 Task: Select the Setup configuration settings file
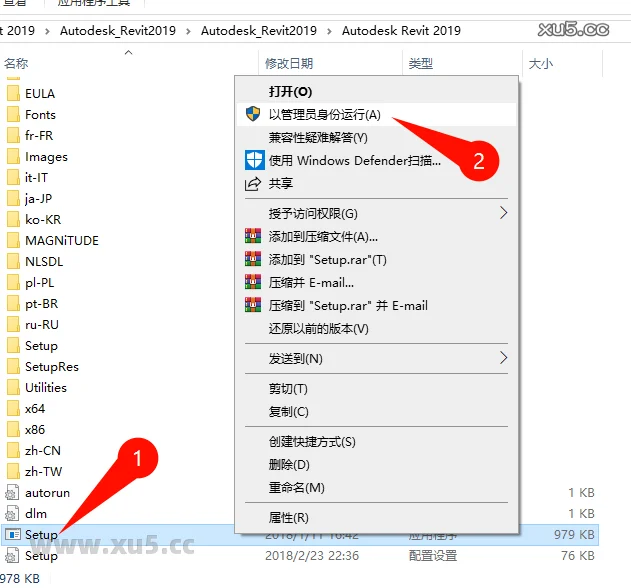(41, 556)
